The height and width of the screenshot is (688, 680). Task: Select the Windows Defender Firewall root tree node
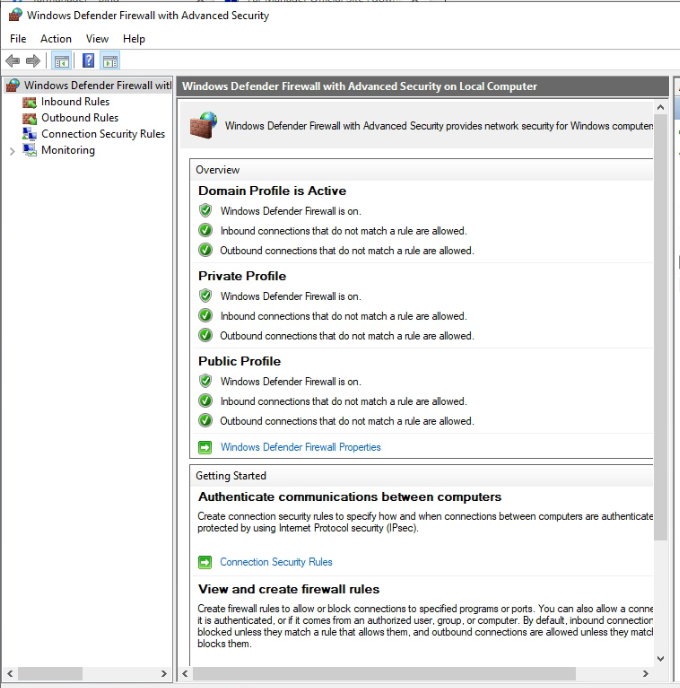tap(97, 85)
